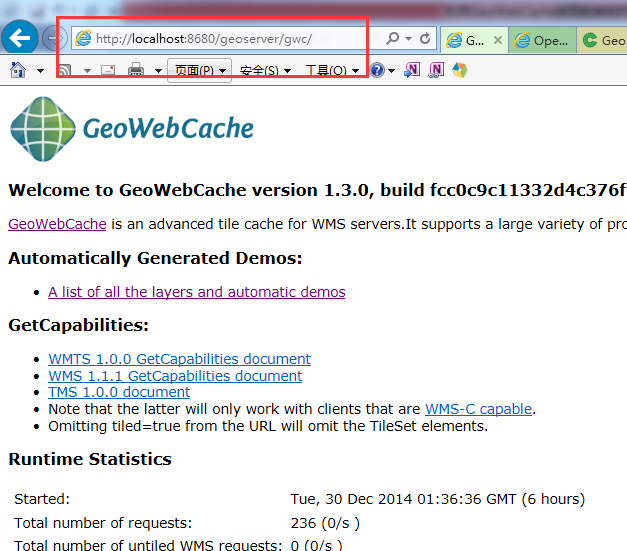Viewport: 627px width, 551px height.
Task: Switch to the 'Ope...' browser tab
Action: [543, 40]
